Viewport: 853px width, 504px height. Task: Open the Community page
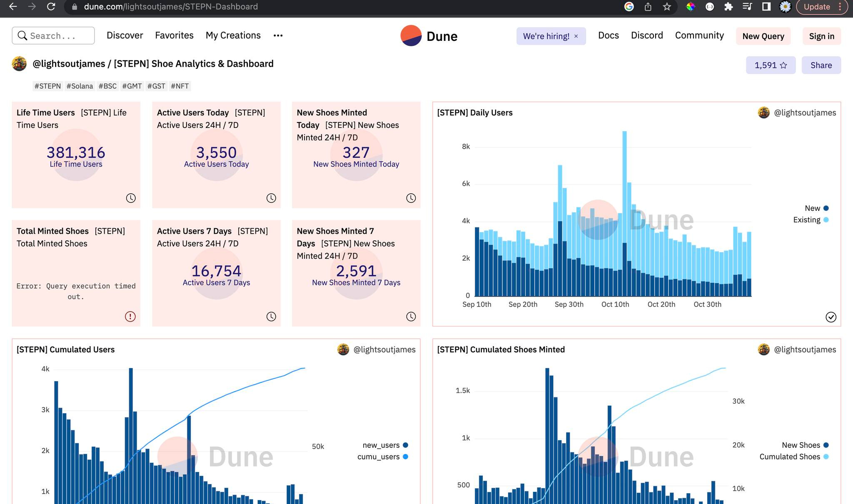click(699, 35)
